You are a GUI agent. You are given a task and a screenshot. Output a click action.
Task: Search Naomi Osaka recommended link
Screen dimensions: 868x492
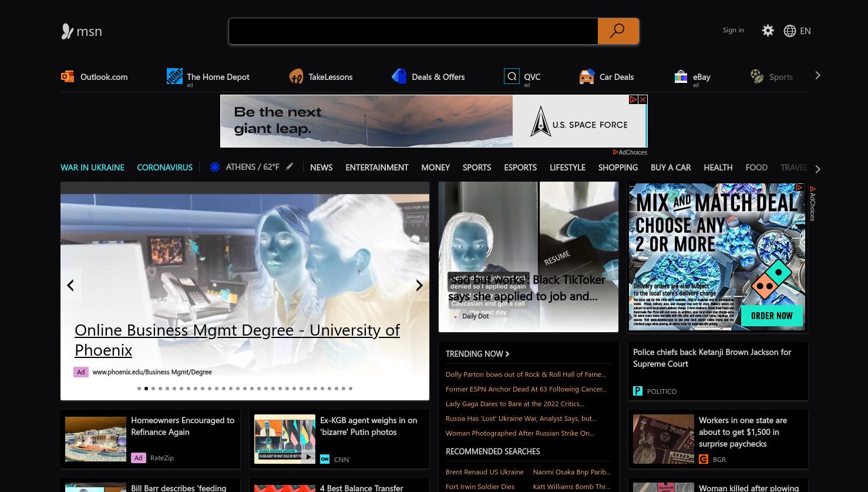[571, 472]
